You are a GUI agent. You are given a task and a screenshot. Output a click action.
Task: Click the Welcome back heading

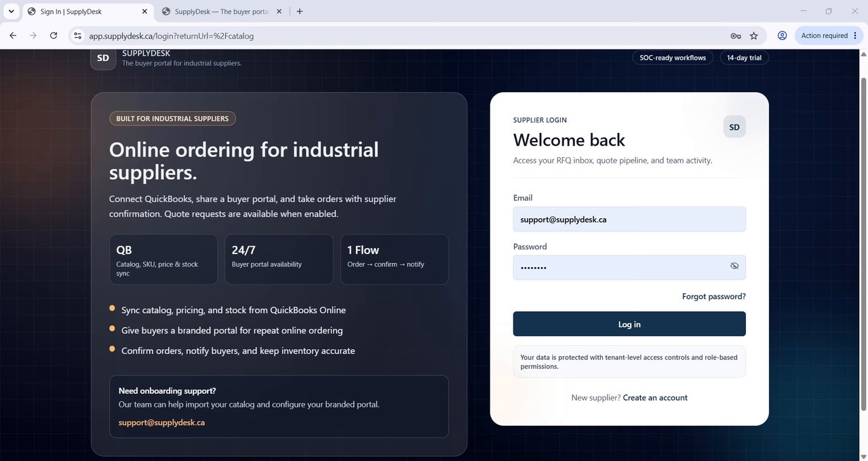click(569, 140)
